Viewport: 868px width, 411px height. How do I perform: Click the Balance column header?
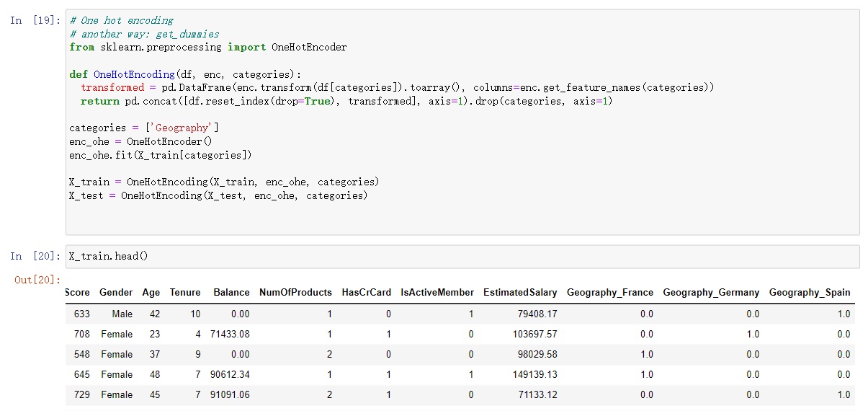[231, 292]
